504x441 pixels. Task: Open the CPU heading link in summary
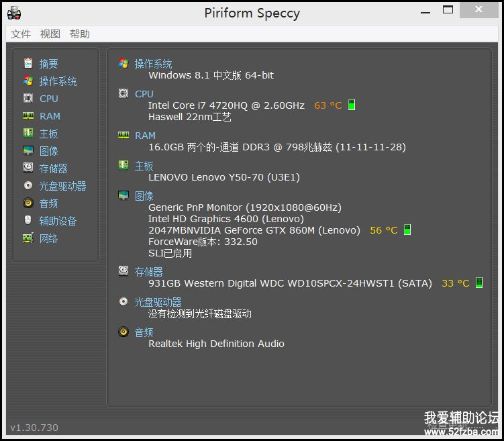point(144,94)
